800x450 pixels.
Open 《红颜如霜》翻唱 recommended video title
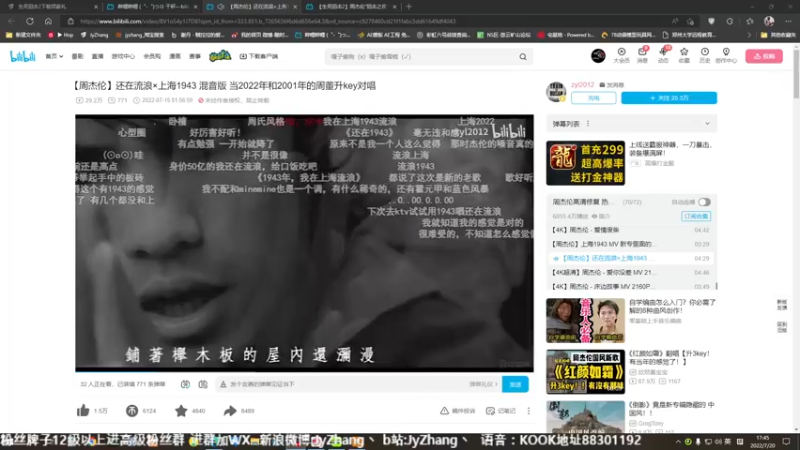[x=669, y=357]
